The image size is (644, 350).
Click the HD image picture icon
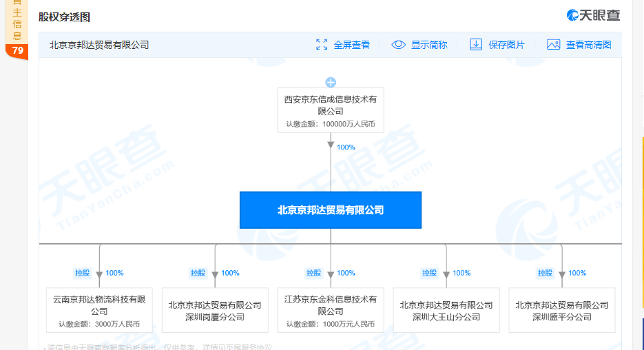click(553, 45)
